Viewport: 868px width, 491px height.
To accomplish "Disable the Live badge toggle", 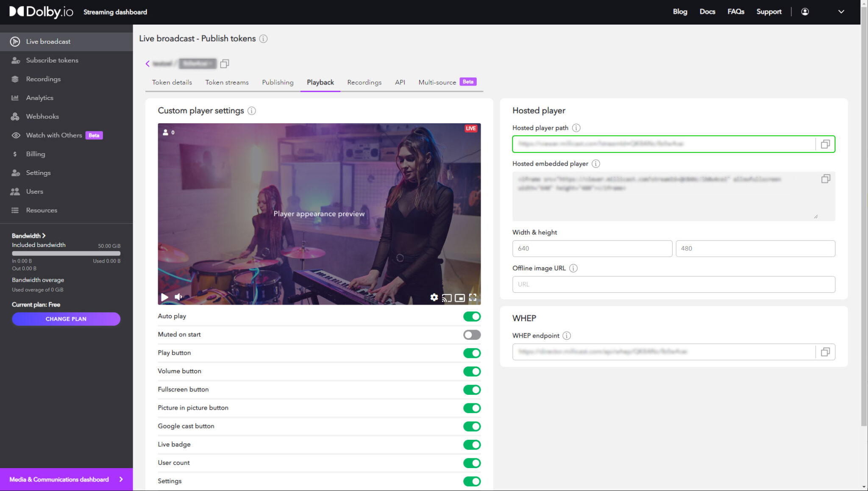I will click(471, 444).
